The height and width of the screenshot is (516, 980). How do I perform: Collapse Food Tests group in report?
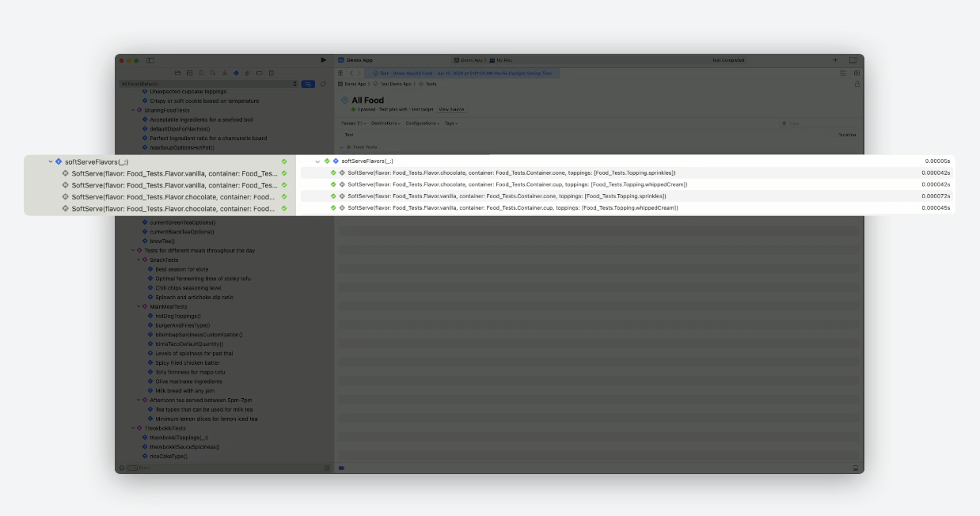(342, 147)
